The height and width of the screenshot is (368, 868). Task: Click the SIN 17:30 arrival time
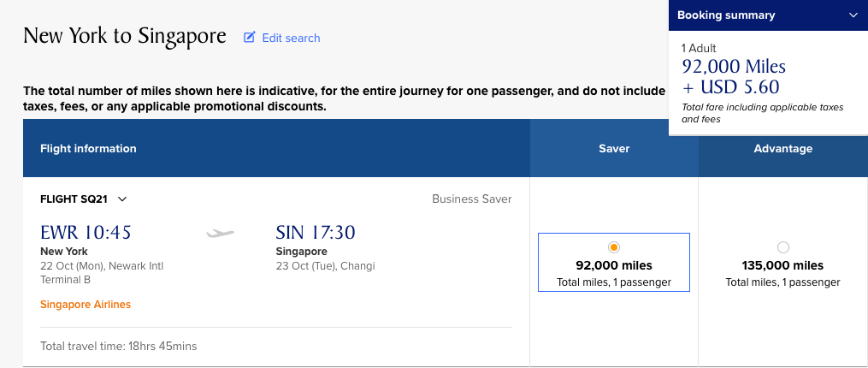(316, 232)
